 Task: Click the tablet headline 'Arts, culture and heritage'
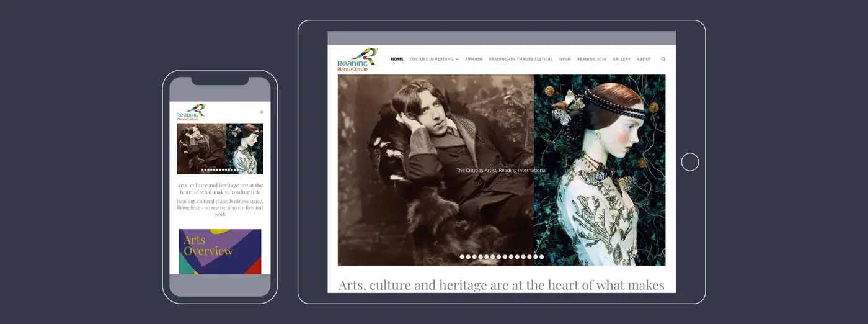click(502, 285)
